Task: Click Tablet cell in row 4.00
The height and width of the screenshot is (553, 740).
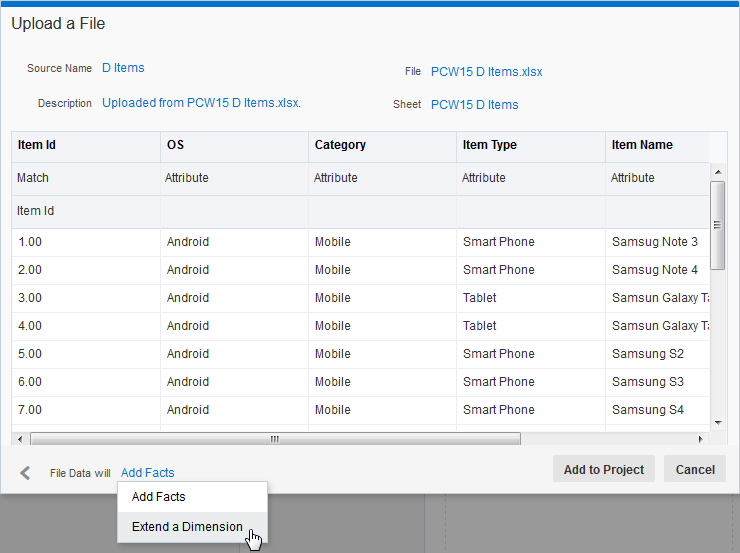Action: pyautogui.click(x=531, y=326)
